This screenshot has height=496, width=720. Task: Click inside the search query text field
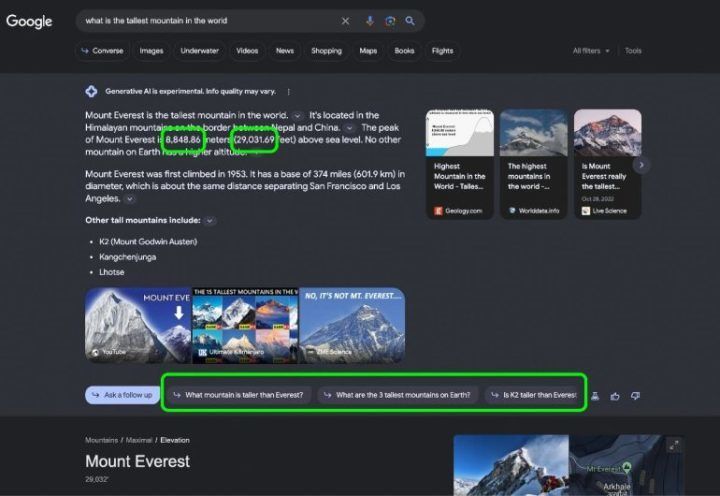point(209,21)
